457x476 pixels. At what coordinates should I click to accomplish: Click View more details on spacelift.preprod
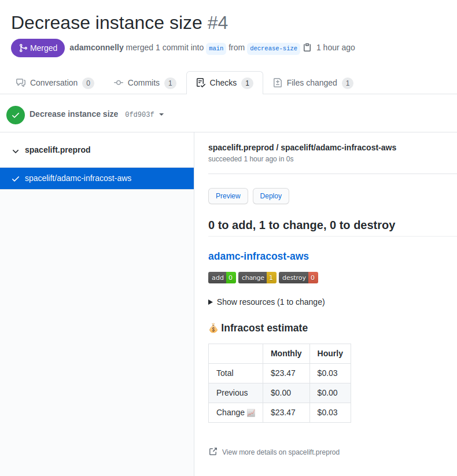[281, 452]
